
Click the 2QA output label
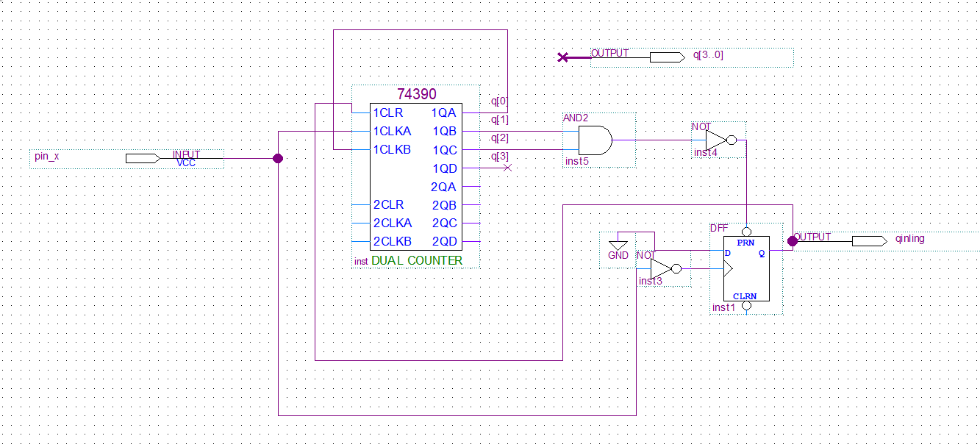tap(444, 187)
